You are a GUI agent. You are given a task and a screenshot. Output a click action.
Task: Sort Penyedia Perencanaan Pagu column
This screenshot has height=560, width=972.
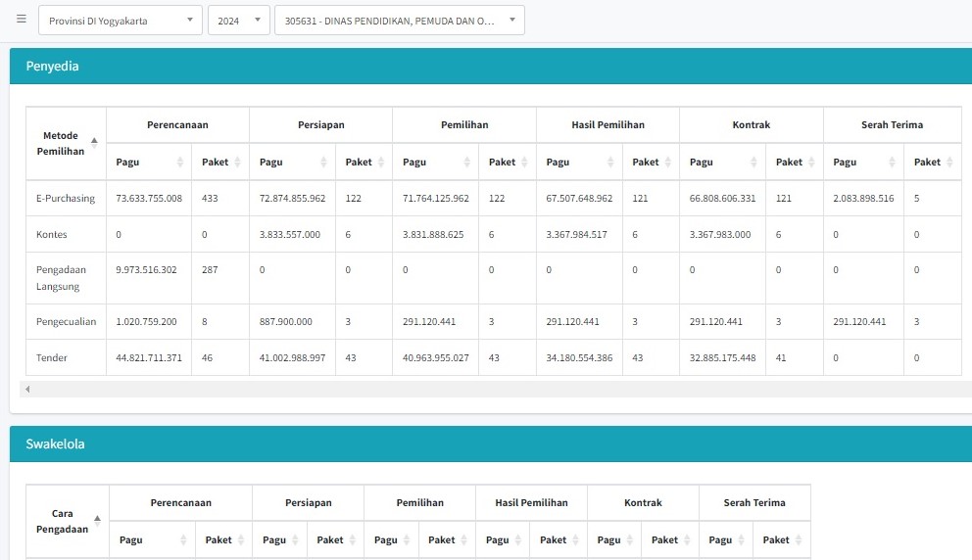click(x=148, y=162)
